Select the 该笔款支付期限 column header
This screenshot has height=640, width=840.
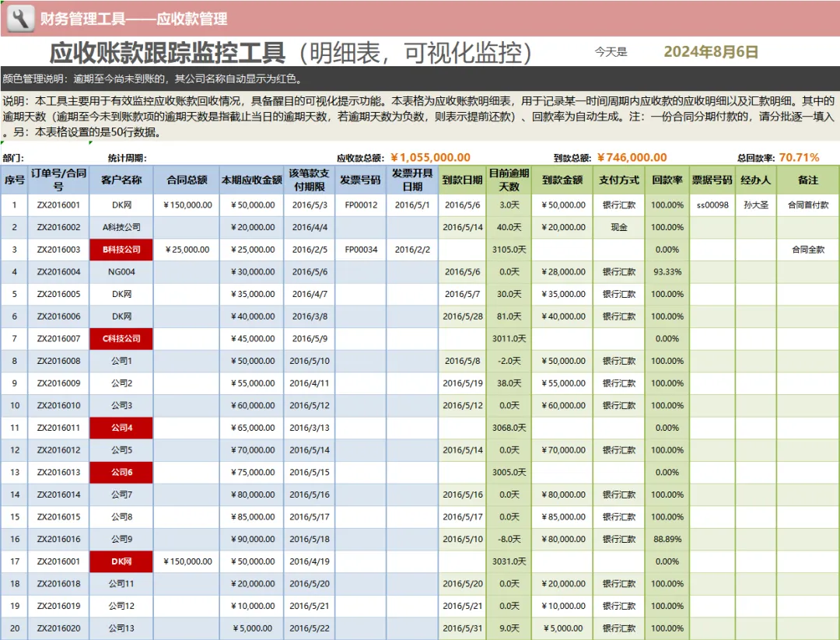point(309,180)
